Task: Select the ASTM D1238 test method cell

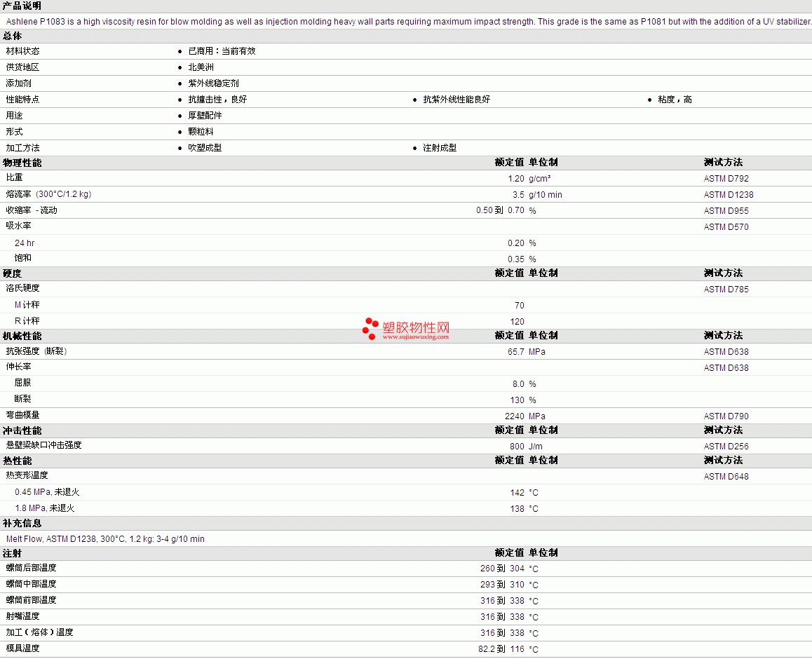Action: pos(729,195)
